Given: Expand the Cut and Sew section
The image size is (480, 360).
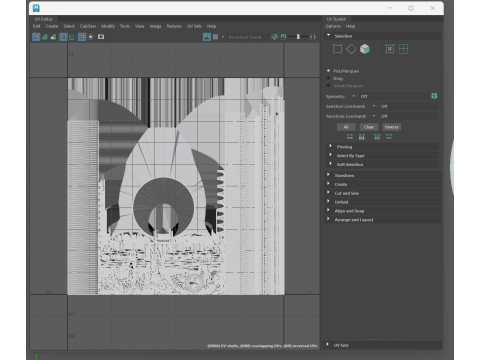Looking at the screenshot, I should coord(383,193).
